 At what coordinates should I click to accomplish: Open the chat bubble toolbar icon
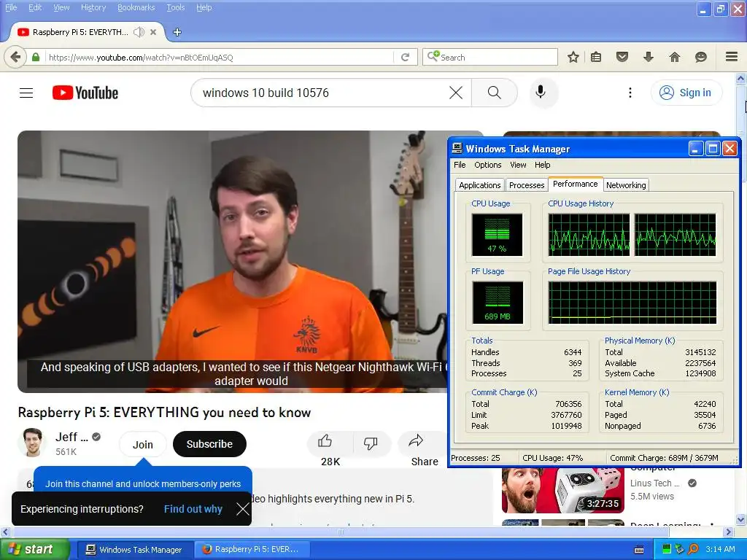click(701, 57)
